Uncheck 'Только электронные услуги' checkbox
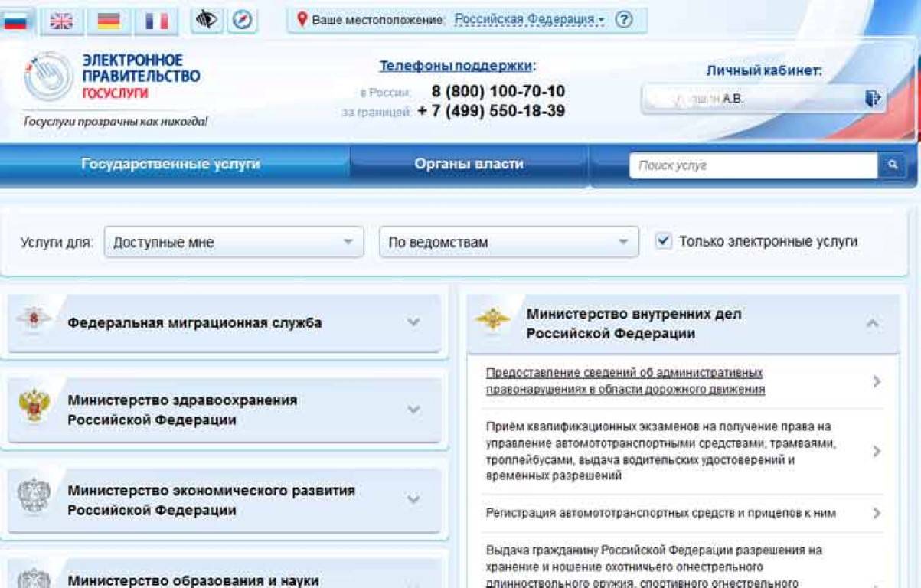The height and width of the screenshot is (588, 921). 663,241
